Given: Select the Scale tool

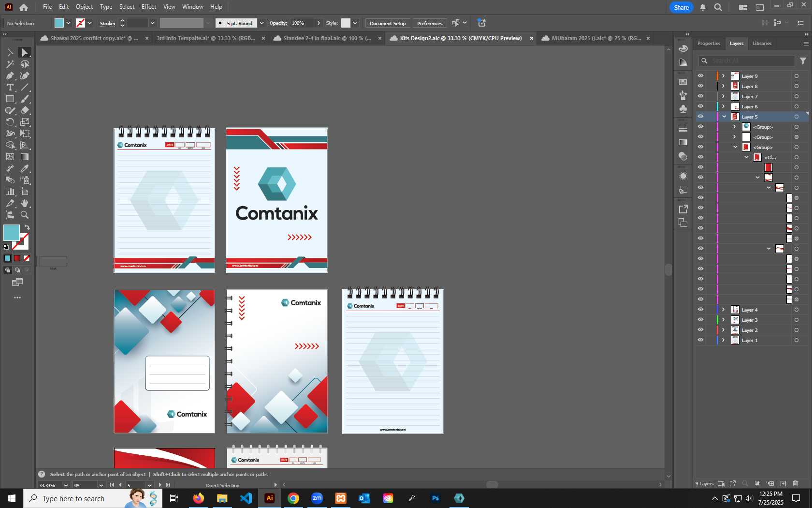Looking at the screenshot, I should 25,122.
